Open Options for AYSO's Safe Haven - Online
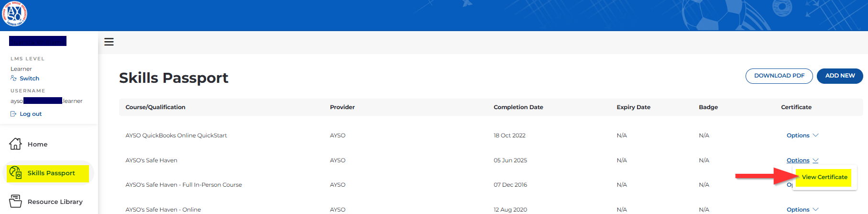This screenshot has width=868, height=214. click(802, 210)
